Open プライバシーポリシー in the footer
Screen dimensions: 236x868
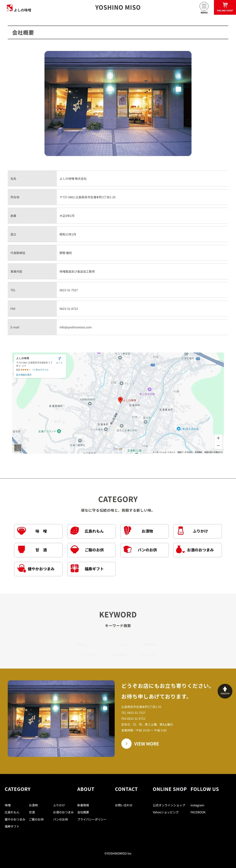coord(92,819)
